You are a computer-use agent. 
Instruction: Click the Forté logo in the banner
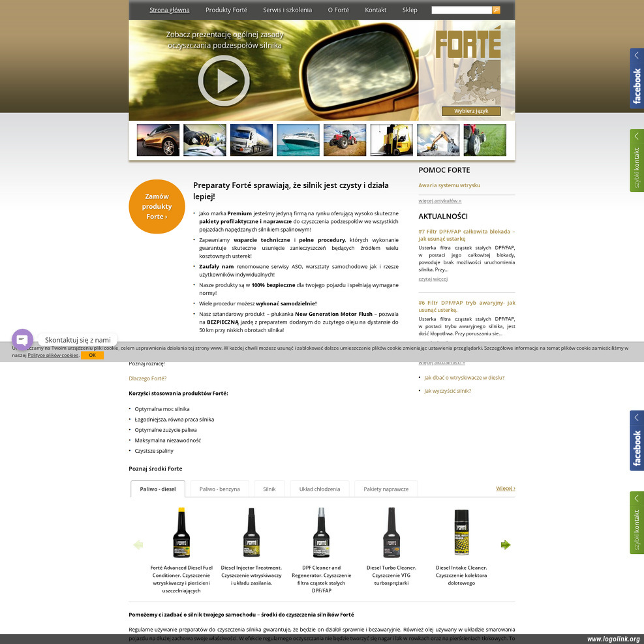coord(468,42)
